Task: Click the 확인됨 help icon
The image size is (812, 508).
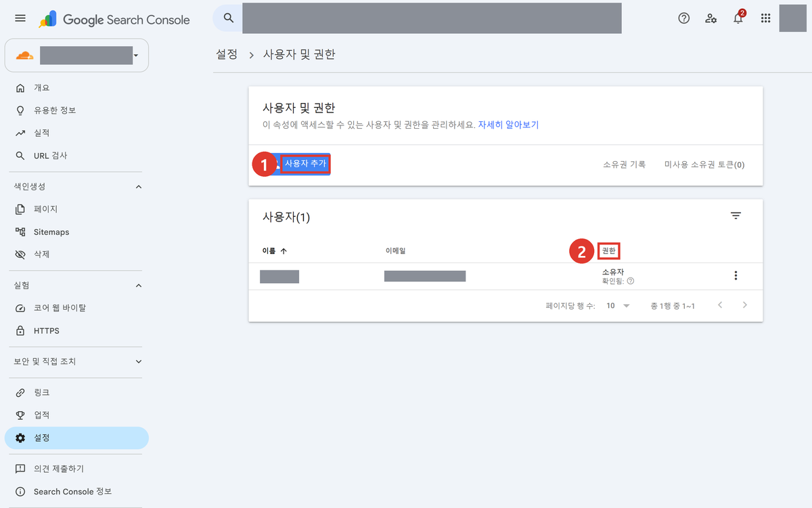Action: click(x=631, y=281)
